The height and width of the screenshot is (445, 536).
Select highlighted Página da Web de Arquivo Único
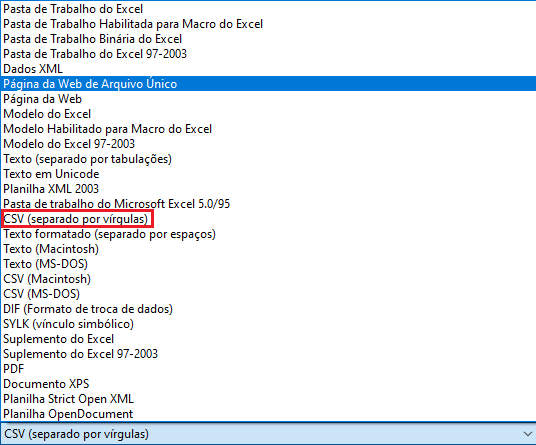pyautogui.click(x=268, y=84)
